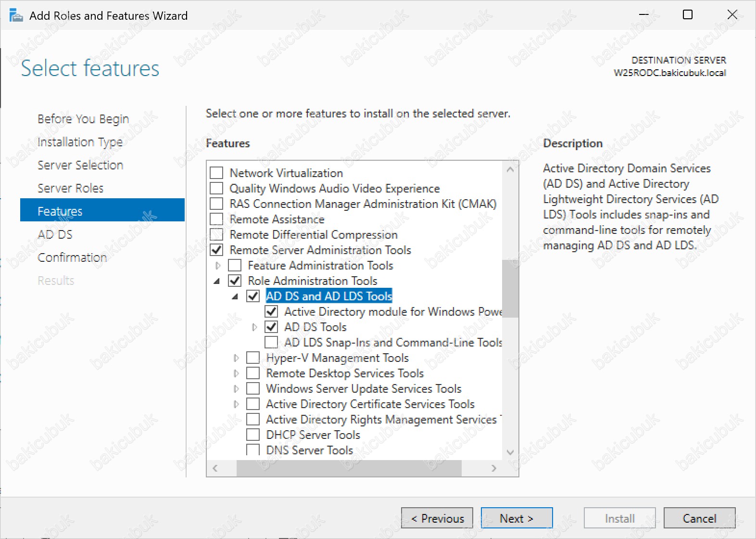
Task: Collapse the Role Administration Tools node
Action: click(x=217, y=281)
